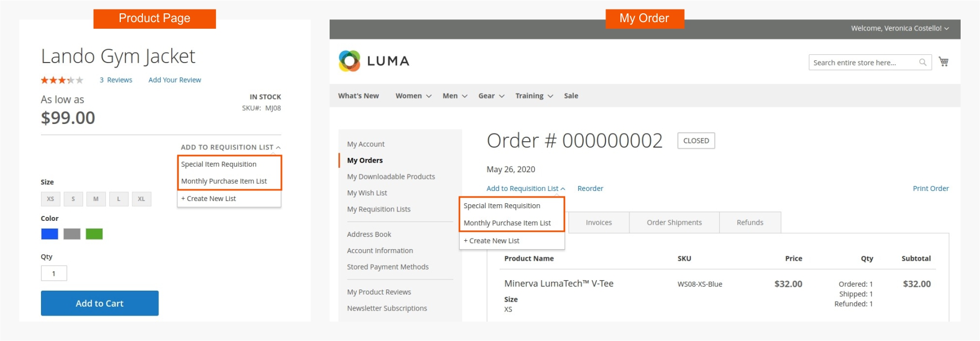
Task: Open Address Book in sidebar
Action: 369,234
